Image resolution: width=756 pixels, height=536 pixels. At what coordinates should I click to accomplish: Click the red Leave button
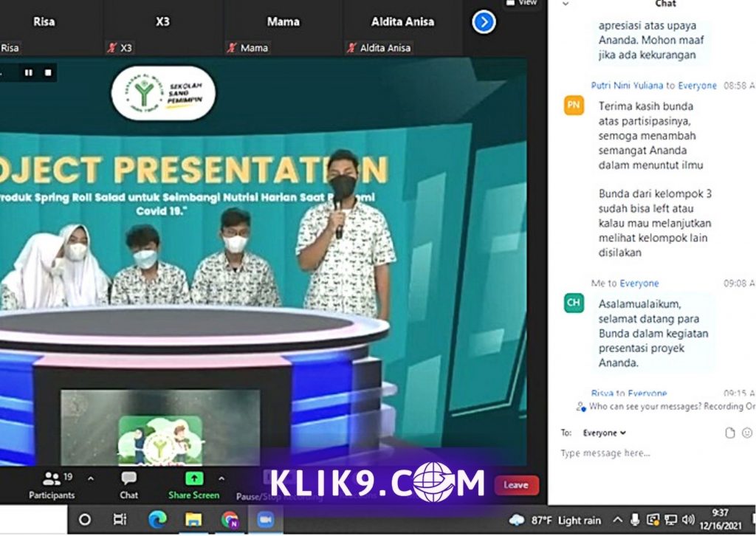point(516,485)
